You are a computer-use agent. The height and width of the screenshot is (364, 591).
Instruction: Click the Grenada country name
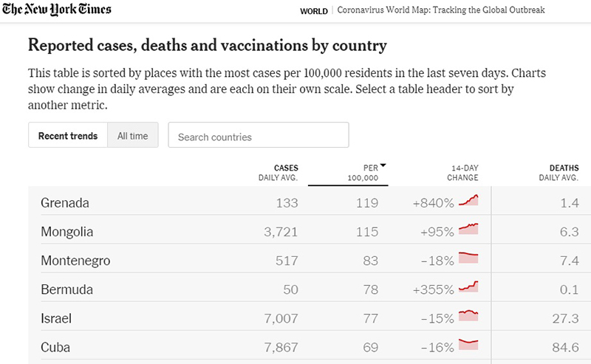coord(65,203)
